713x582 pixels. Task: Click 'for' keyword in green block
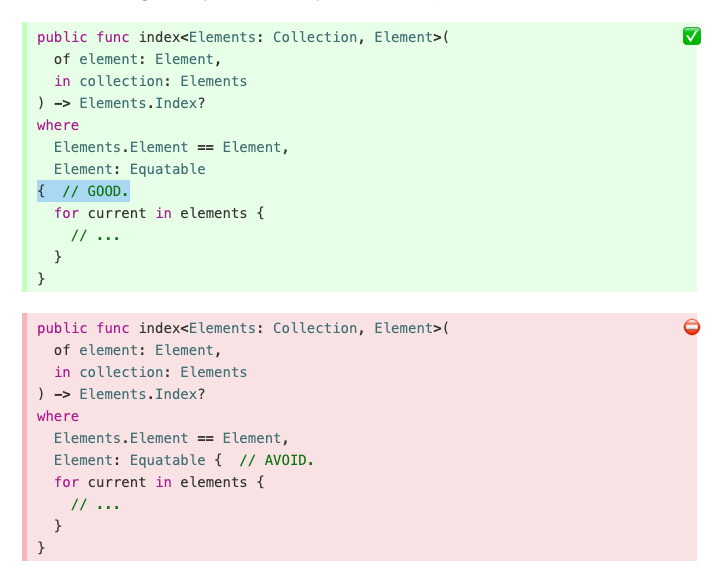point(66,213)
